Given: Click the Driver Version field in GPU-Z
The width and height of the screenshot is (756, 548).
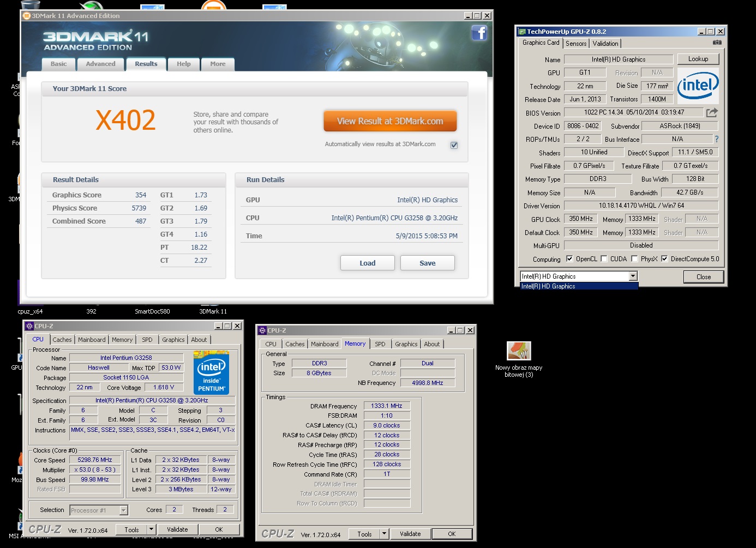Looking at the screenshot, I should [641, 206].
